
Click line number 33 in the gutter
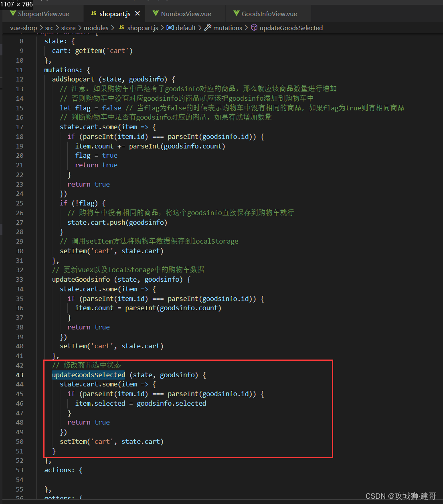[20, 279]
